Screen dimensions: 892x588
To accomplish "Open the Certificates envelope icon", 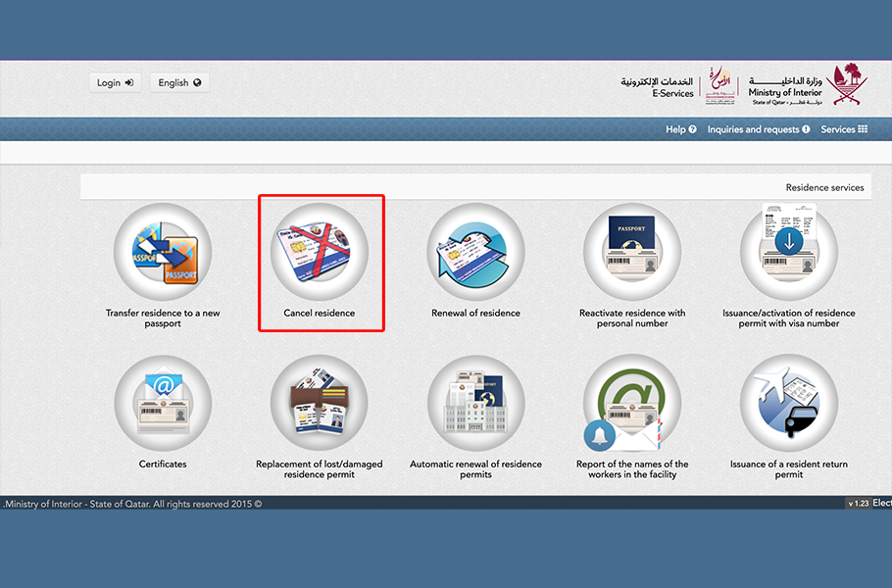I will pyautogui.click(x=163, y=403).
